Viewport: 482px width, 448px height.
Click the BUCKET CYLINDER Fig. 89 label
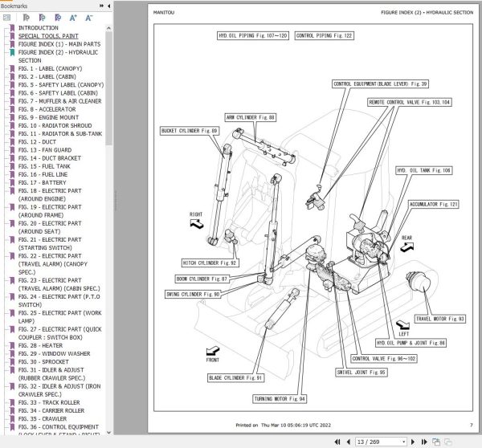point(190,131)
